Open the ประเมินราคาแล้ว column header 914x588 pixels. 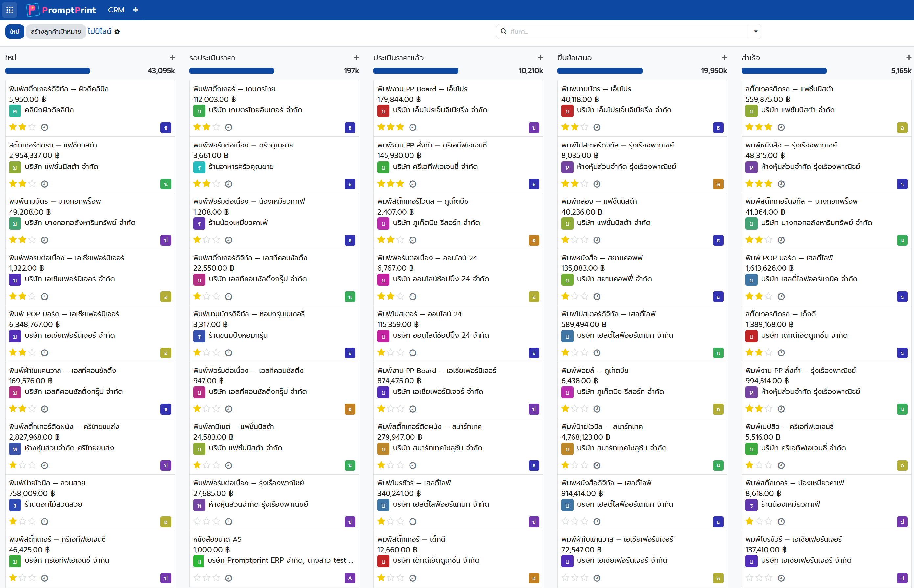click(398, 58)
